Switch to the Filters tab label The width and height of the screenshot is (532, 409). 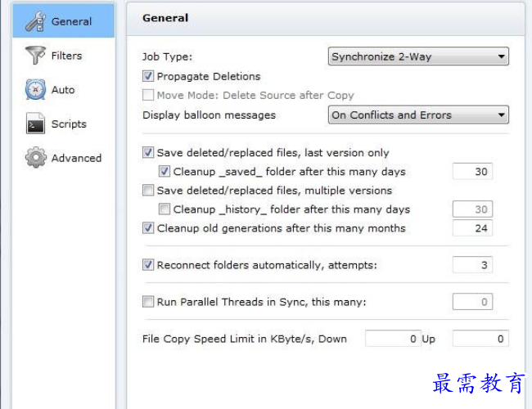66,56
